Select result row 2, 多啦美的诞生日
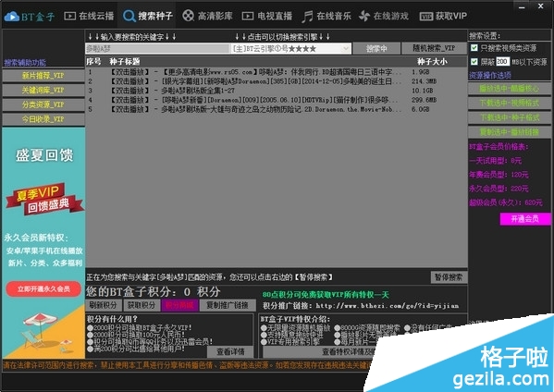This screenshot has width=554, height=392. pyautogui.click(x=276, y=81)
